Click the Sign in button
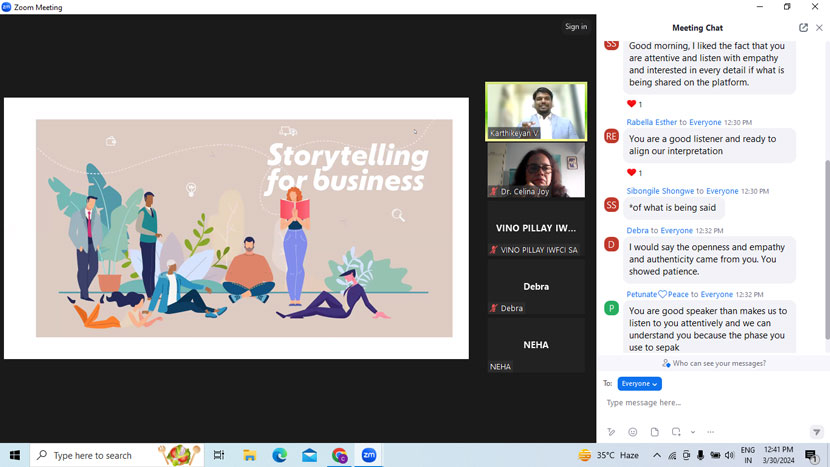Image resolution: width=830 pixels, height=467 pixels. (576, 27)
